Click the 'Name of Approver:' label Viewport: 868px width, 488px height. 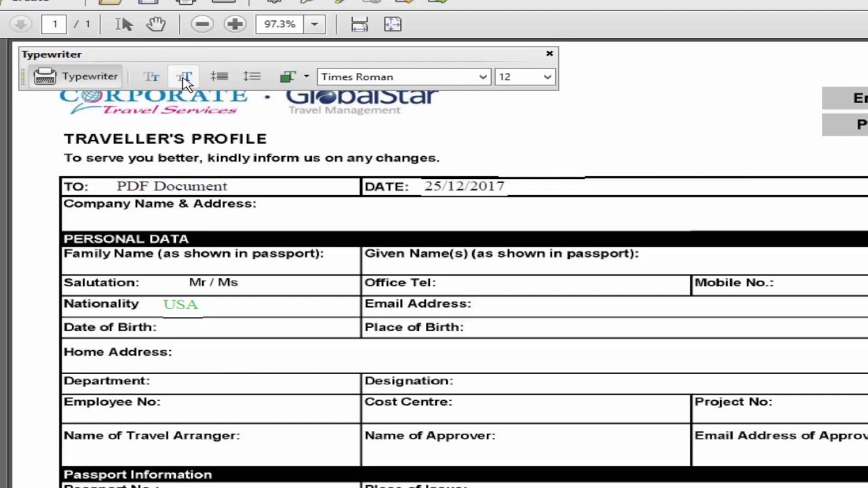[x=430, y=436]
